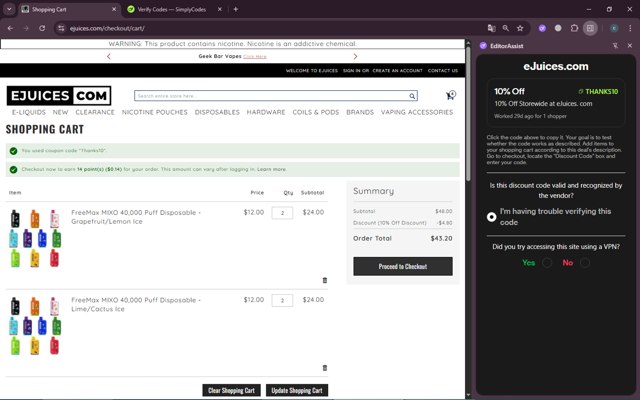Click the Discount -$4.80 amount
The image size is (640, 400).
coord(444,223)
